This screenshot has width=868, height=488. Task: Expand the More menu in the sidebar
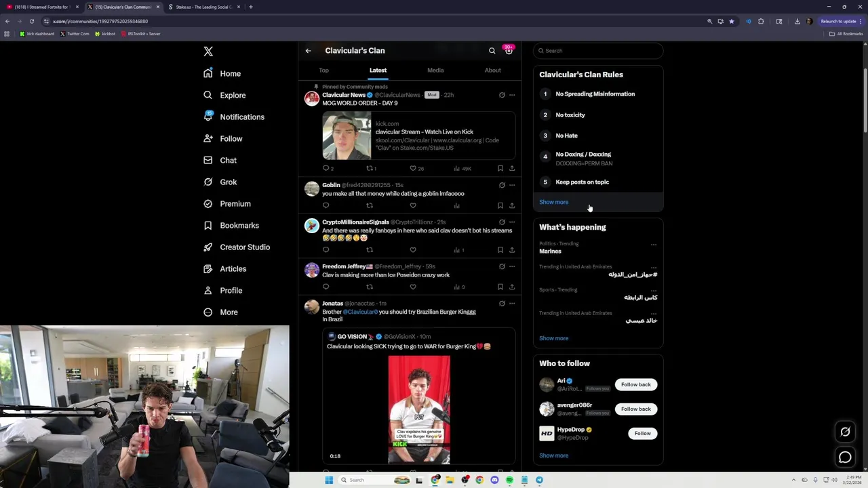pos(220,312)
